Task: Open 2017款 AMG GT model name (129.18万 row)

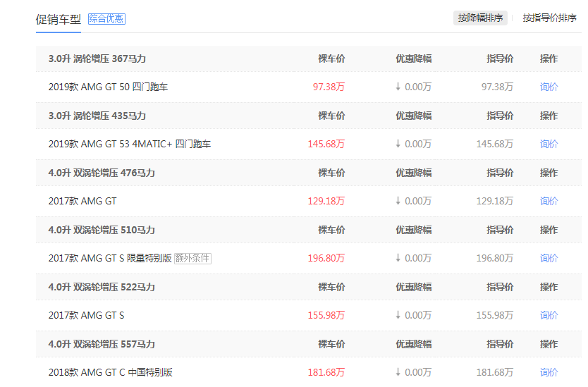Action: pyautogui.click(x=82, y=201)
